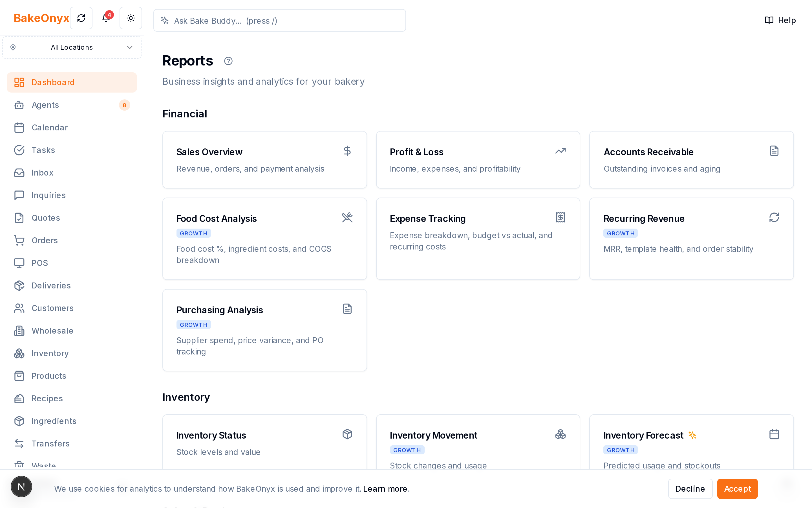Go to Calendar in the sidebar
Screen dimensions: 812x508
(72, 128)
